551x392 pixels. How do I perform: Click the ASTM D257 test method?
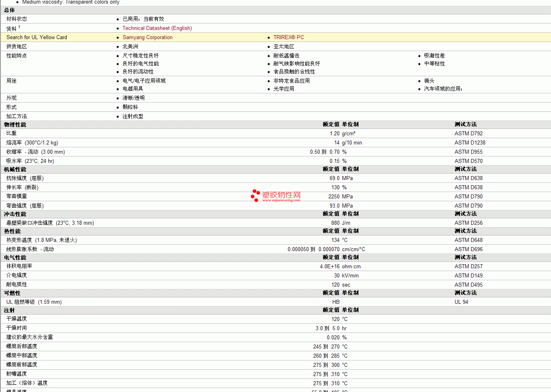[469, 267]
